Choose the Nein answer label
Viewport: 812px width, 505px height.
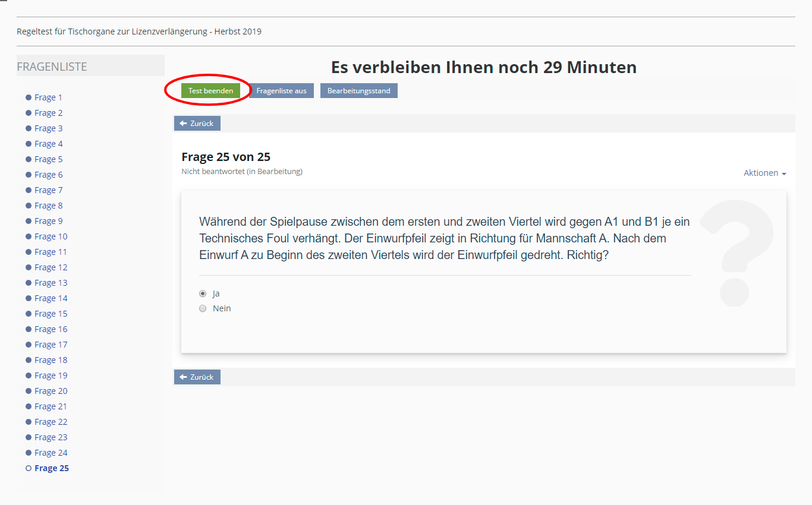click(x=222, y=308)
